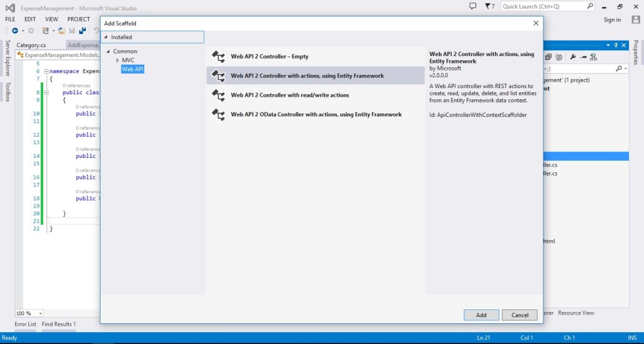Click icon beside Web API 2 Controller – Empty
The width and height of the screenshot is (644, 344).
coord(218,57)
